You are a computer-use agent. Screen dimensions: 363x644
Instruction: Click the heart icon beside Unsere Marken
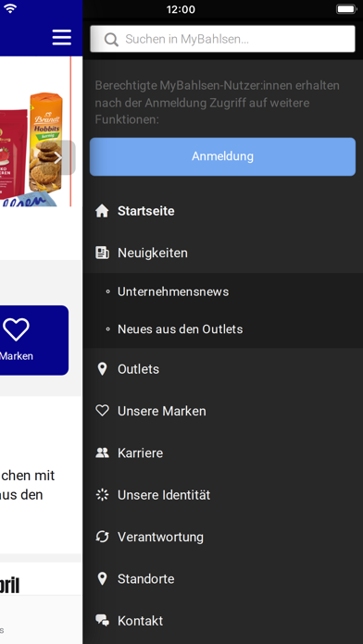pyautogui.click(x=102, y=411)
